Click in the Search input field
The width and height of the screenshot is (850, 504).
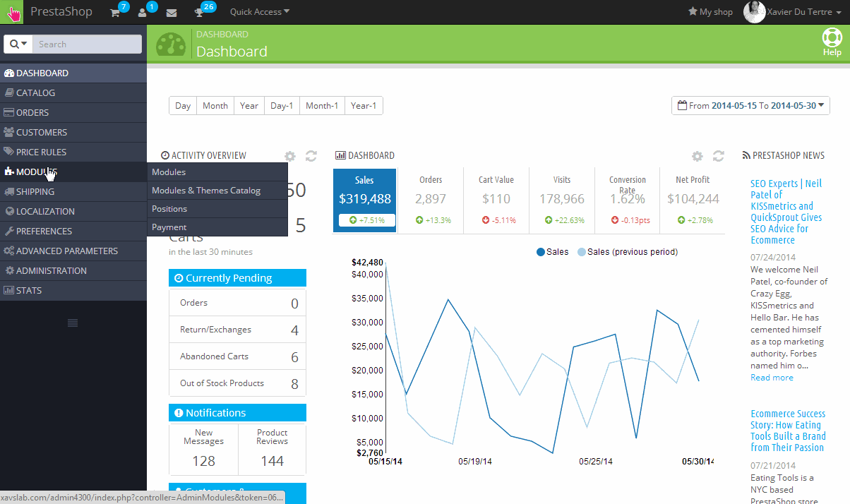click(x=87, y=44)
